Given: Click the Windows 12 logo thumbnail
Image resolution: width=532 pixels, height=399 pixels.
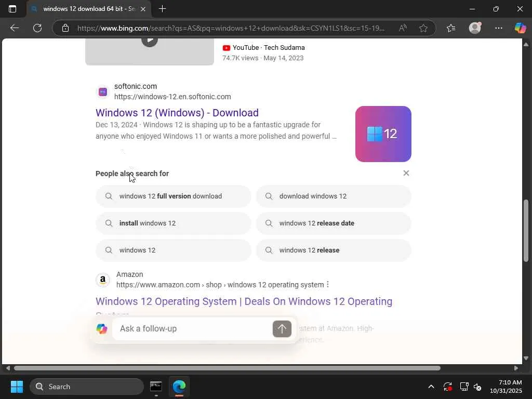Looking at the screenshot, I should point(383,134).
